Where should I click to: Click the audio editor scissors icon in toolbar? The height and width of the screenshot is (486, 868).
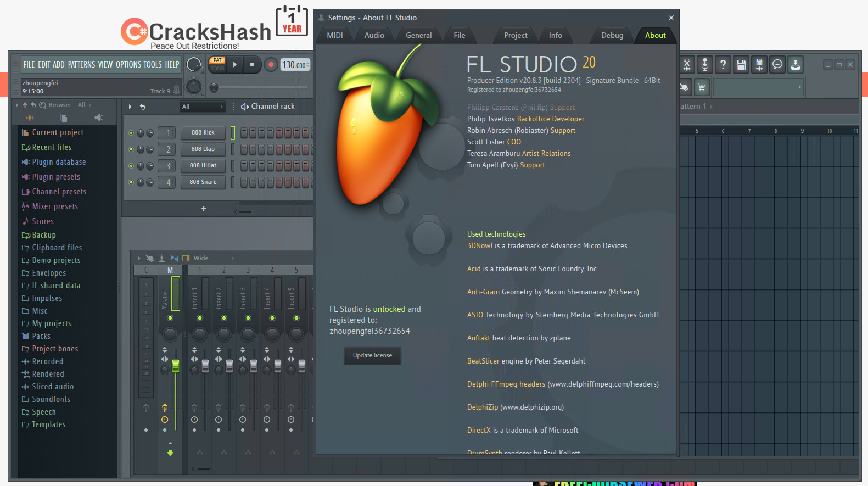[x=686, y=65]
